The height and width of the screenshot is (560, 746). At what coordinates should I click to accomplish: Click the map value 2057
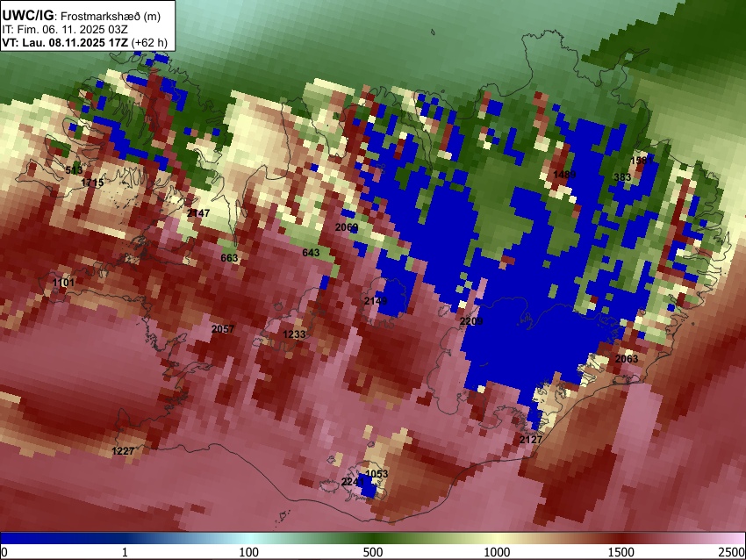coord(223,329)
